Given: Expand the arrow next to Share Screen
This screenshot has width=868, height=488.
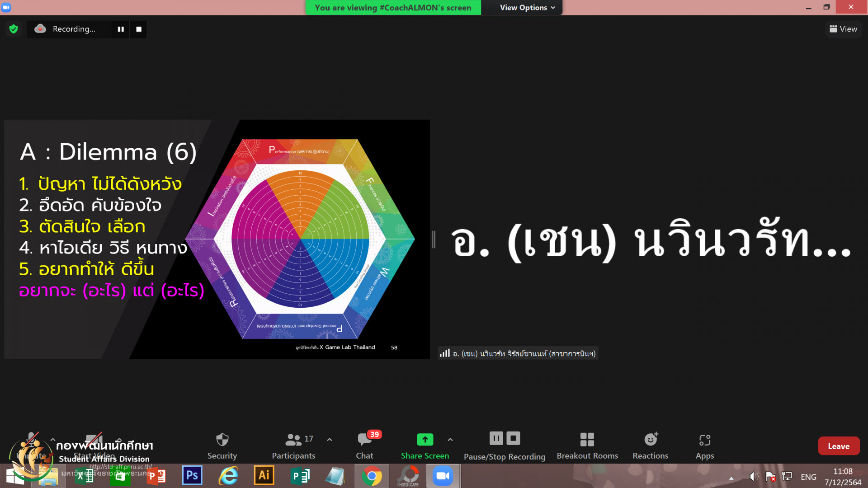Looking at the screenshot, I should point(450,439).
